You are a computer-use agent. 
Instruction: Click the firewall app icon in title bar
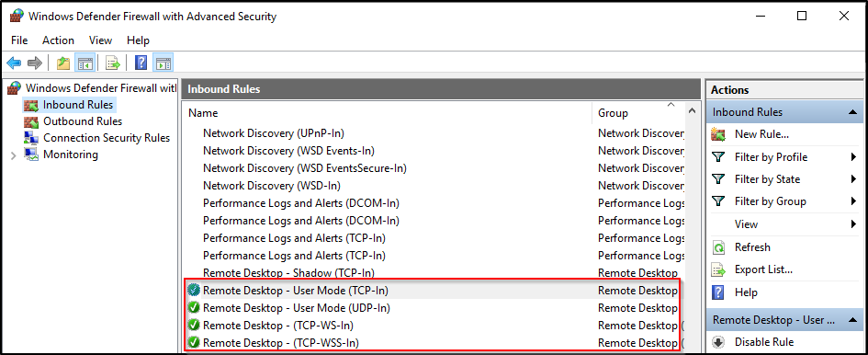click(17, 16)
